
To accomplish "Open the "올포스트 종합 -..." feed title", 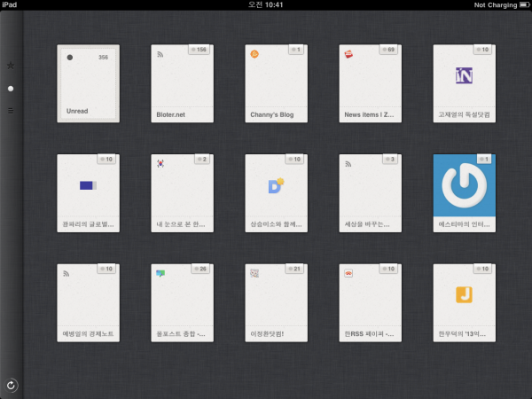I will (181, 334).
